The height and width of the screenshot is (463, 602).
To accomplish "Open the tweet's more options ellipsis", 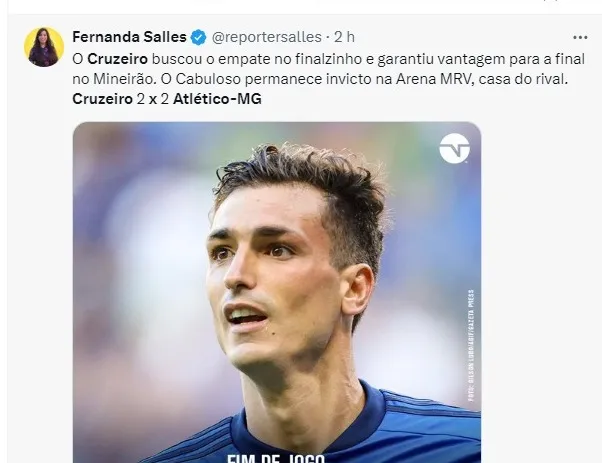I will click(580, 38).
